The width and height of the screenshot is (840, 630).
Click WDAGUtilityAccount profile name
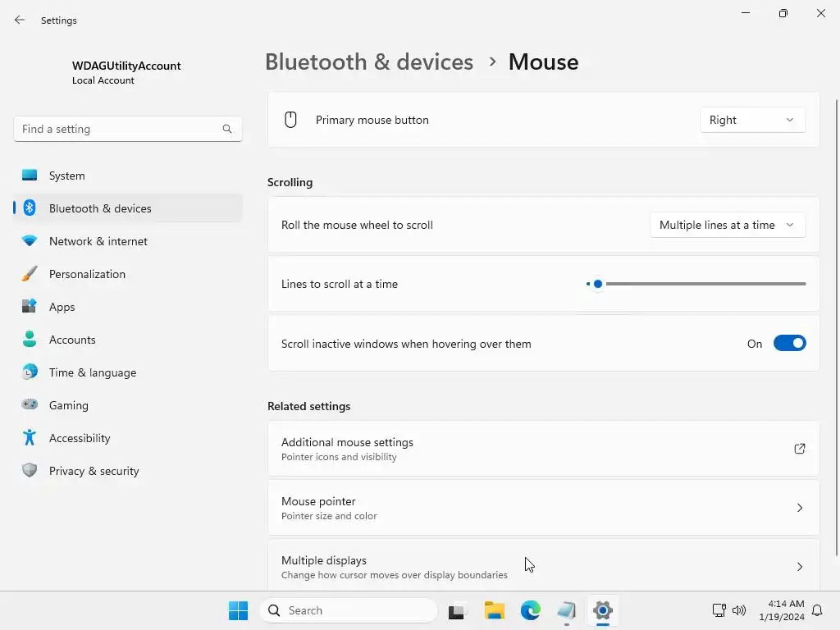tap(126, 66)
